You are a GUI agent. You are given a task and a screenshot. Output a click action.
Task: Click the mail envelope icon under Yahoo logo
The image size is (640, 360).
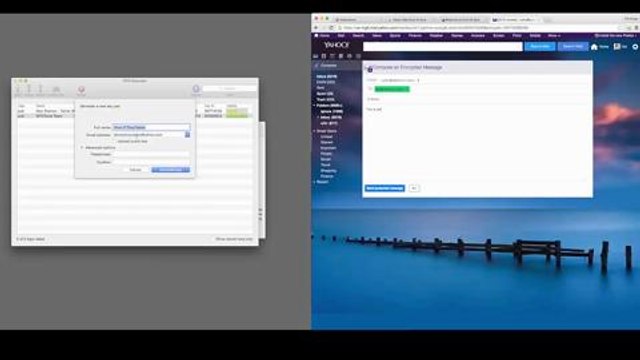point(316,56)
